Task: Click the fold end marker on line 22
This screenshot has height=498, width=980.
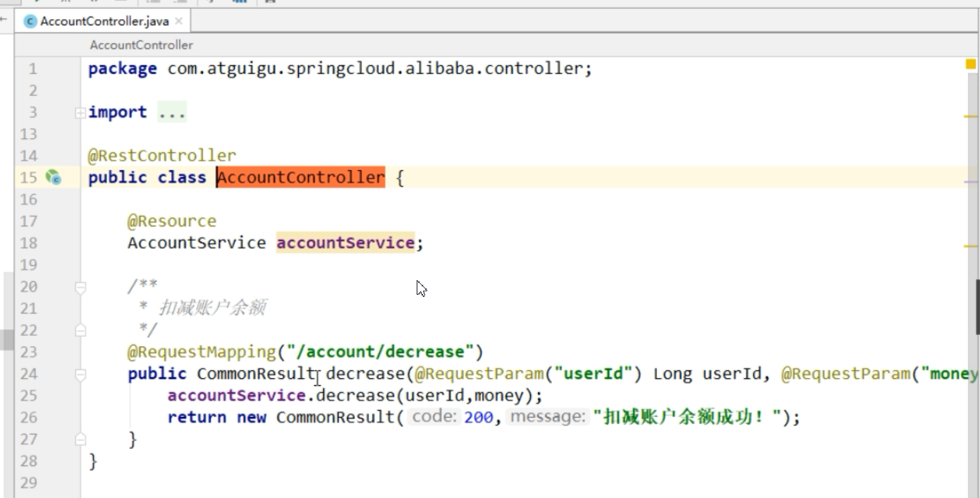Action: [x=80, y=330]
